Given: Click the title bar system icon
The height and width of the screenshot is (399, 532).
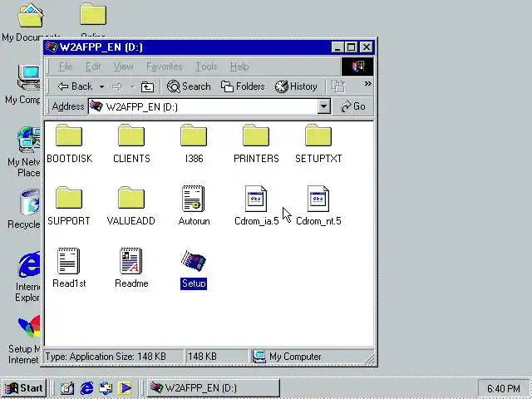Looking at the screenshot, I should [52, 47].
